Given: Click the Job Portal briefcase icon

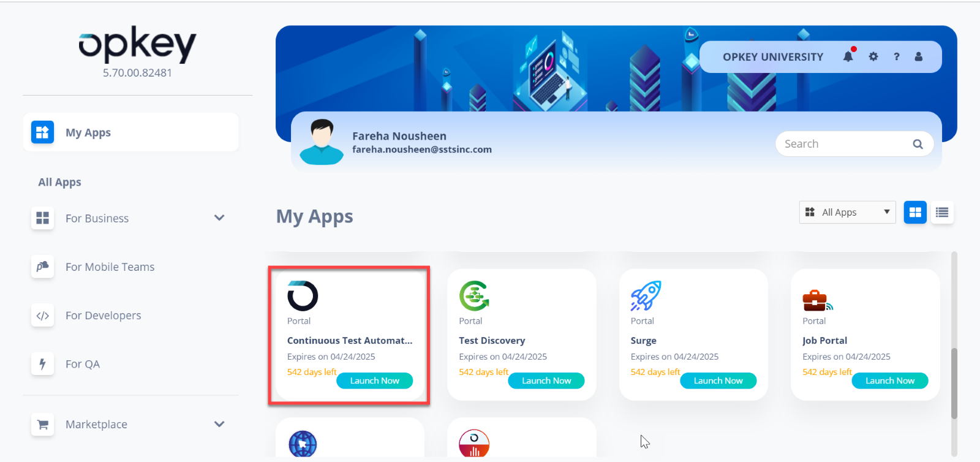Looking at the screenshot, I should tap(818, 300).
